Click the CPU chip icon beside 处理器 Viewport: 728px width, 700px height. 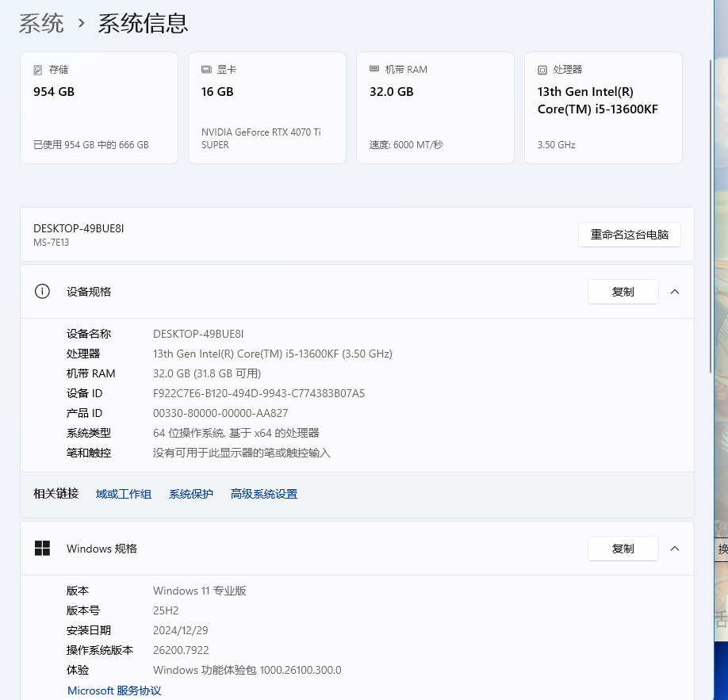pos(542,70)
